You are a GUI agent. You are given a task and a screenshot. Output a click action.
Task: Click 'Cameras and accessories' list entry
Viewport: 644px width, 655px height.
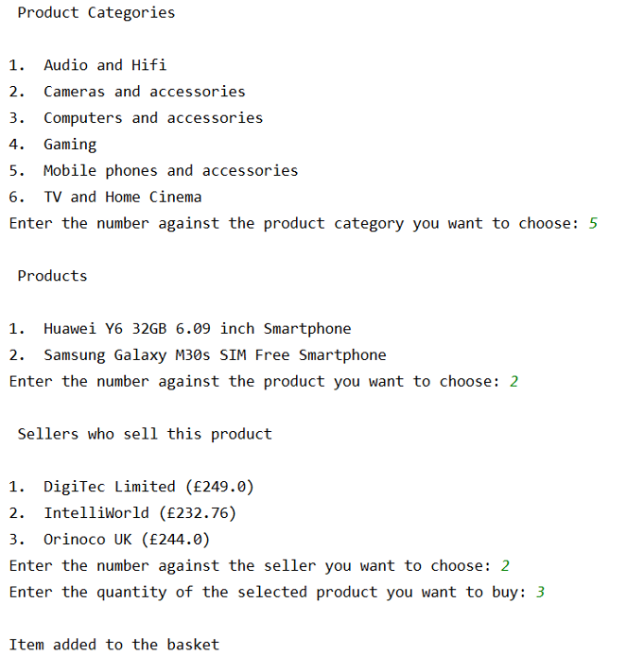point(144,92)
